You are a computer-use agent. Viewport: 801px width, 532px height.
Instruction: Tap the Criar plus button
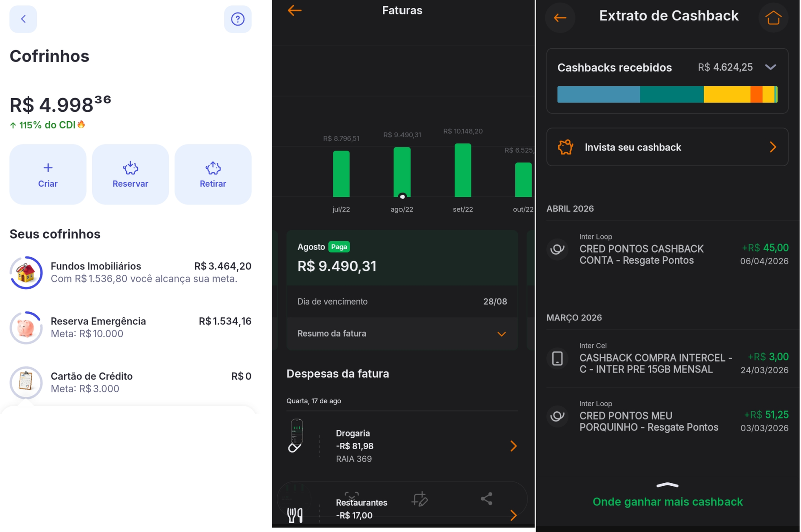tap(48, 174)
